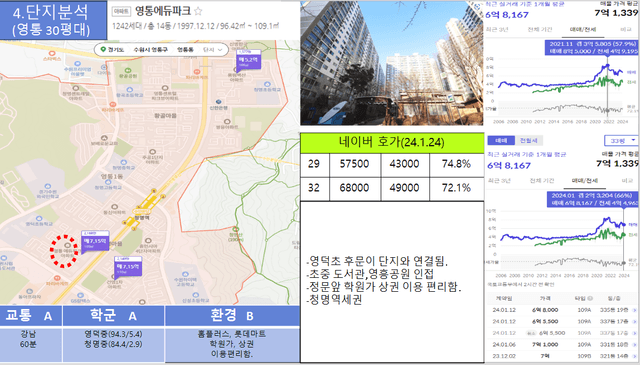Select the 74.8% table cell
640x365 pixels.
tap(456, 165)
